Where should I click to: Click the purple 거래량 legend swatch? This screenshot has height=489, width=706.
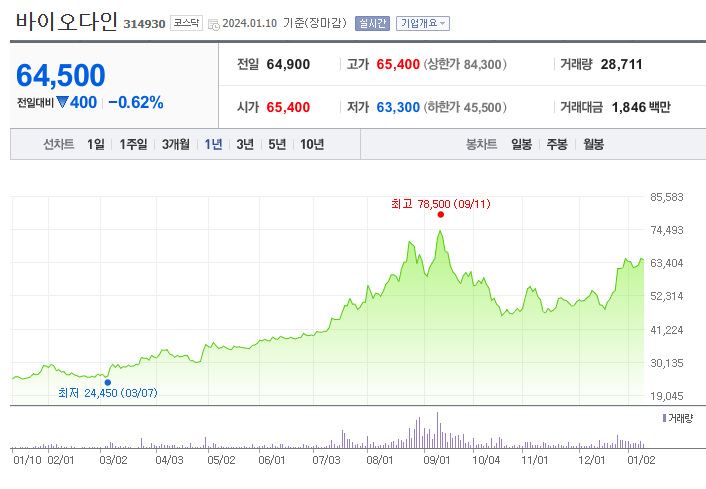[664, 418]
